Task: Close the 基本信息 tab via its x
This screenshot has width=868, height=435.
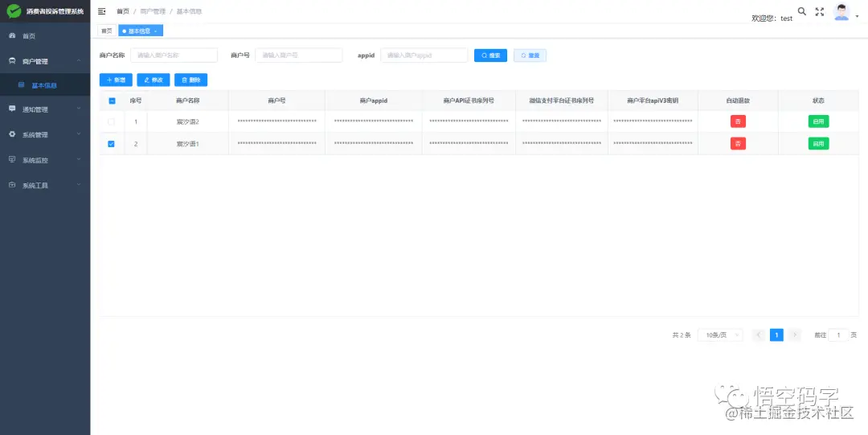Action: (x=156, y=31)
